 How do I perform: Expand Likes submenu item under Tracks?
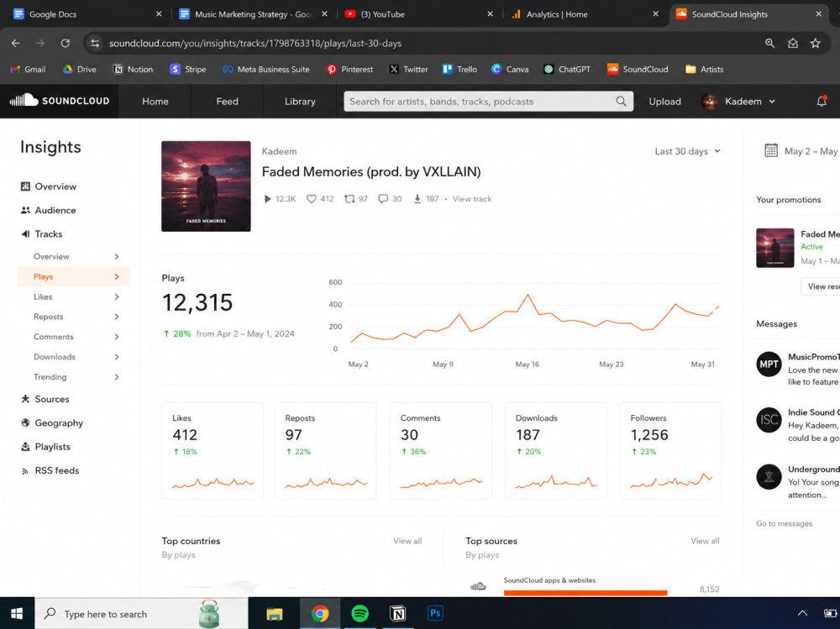(74, 296)
